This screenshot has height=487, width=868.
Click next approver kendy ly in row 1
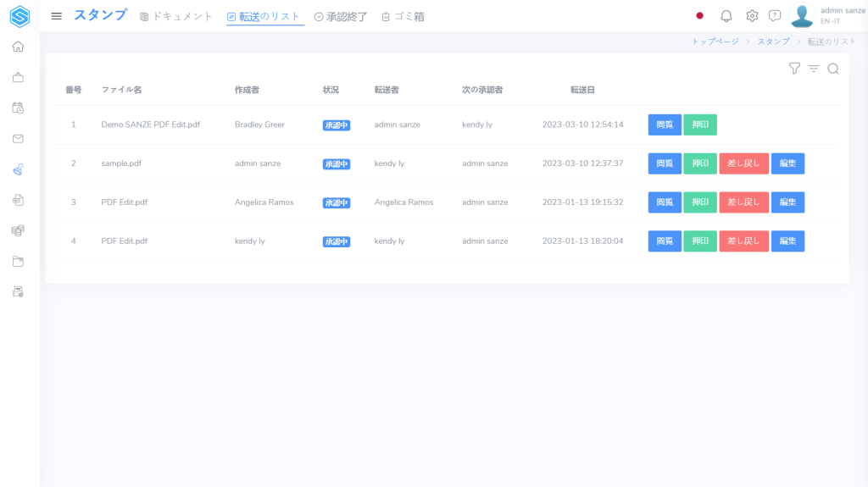477,125
